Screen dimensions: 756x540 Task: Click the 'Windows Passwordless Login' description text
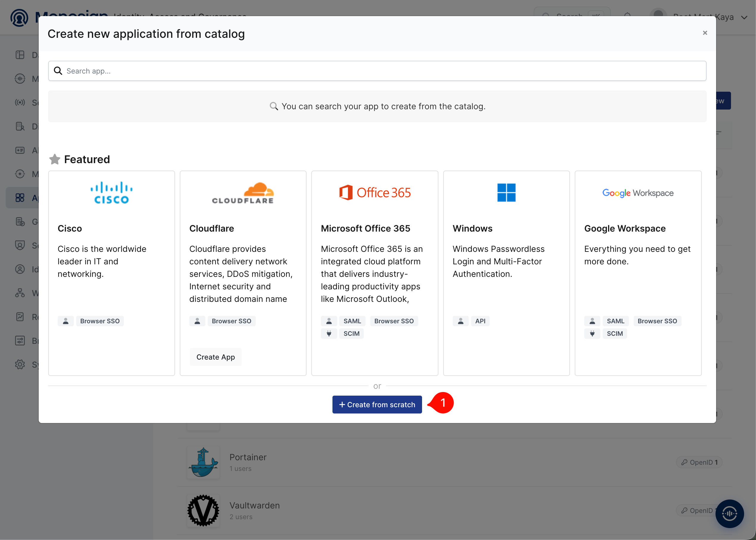pos(499,261)
